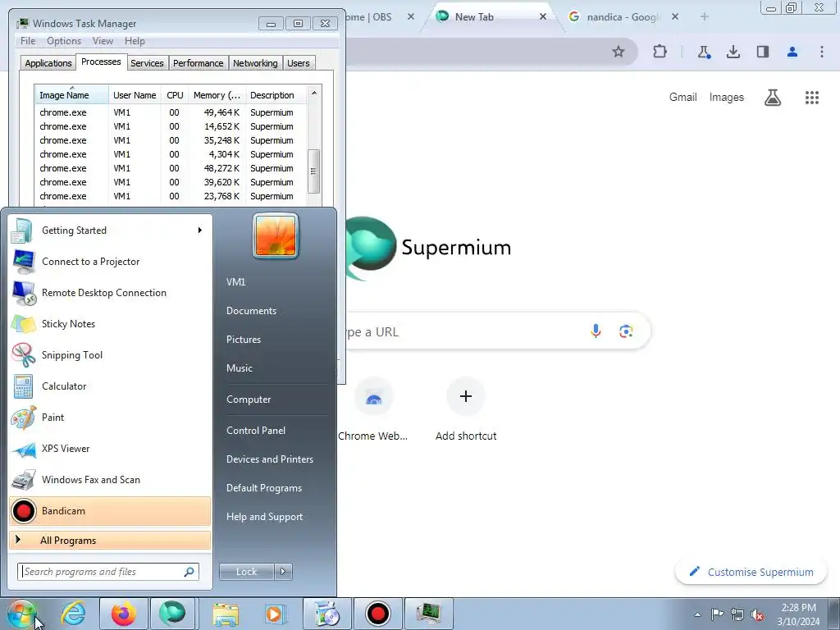Switch to Services tab

(147, 63)
